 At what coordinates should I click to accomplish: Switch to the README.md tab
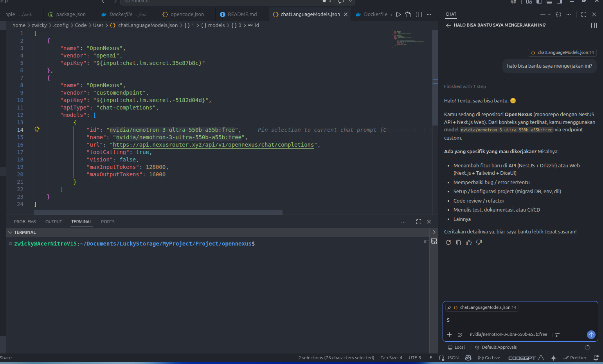[238, 14]
